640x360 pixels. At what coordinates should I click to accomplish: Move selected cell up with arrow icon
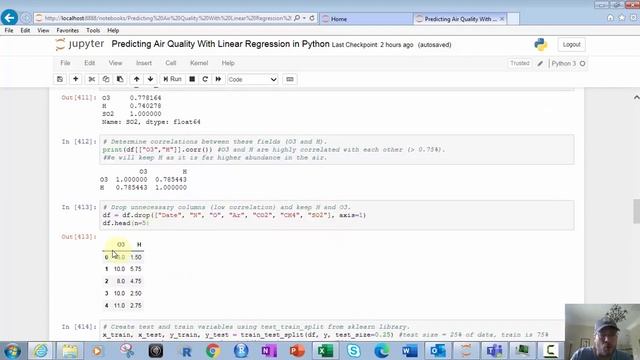(136, 79)
